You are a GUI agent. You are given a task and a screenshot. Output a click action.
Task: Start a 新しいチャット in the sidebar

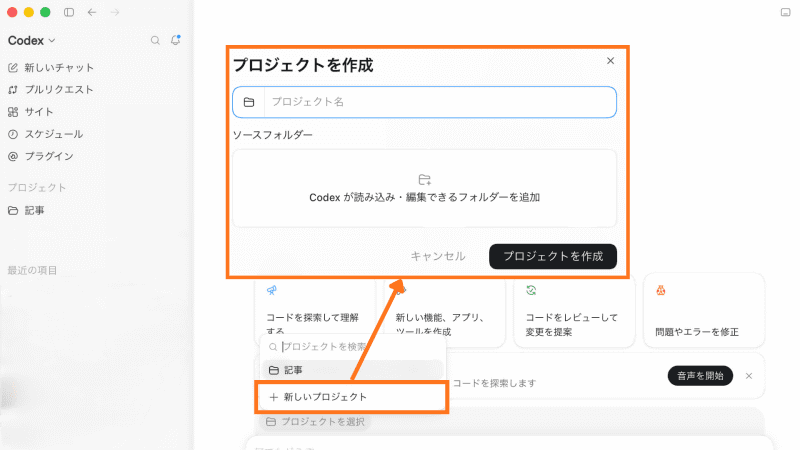[x=51, y=67]
